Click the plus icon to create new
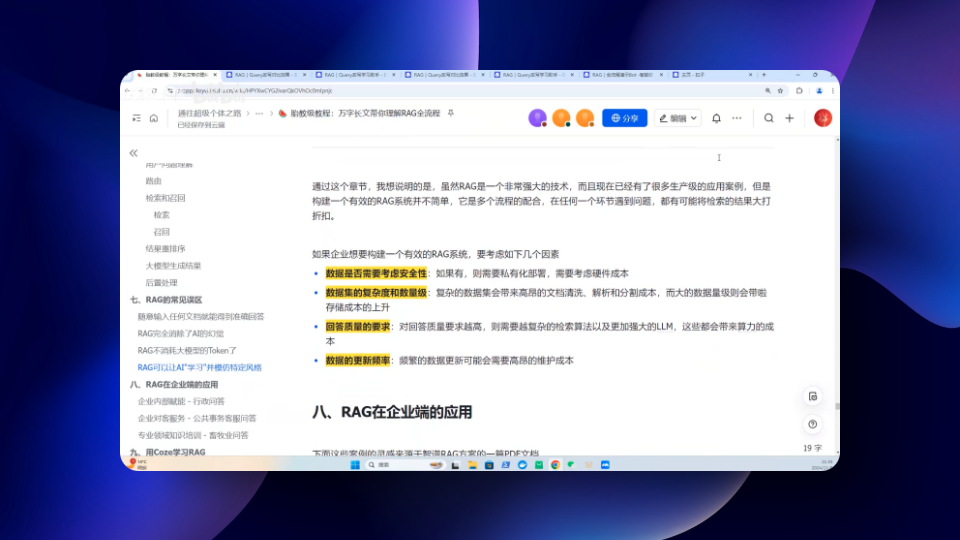 [789, 118]
